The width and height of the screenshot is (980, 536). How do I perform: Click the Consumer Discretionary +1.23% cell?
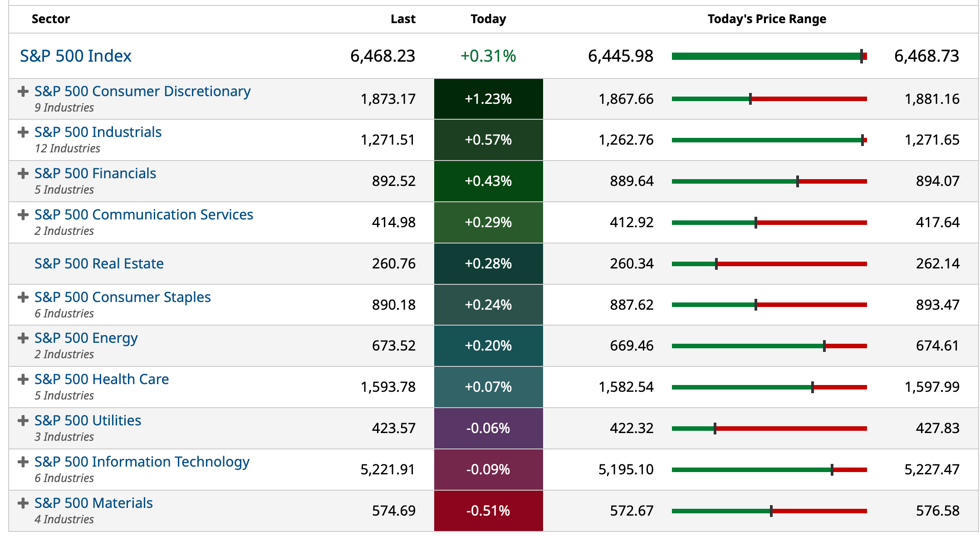click(x=488, y=99)
